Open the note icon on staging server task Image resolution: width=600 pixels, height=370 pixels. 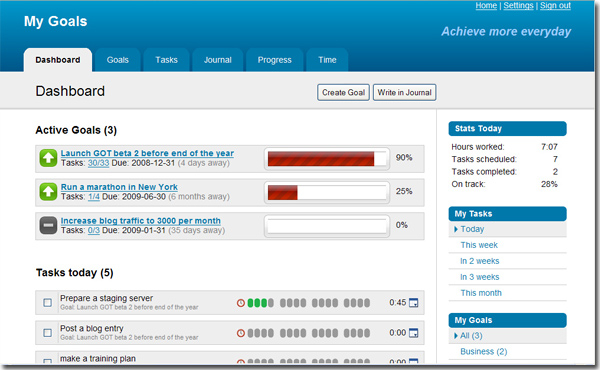[414, 303]
